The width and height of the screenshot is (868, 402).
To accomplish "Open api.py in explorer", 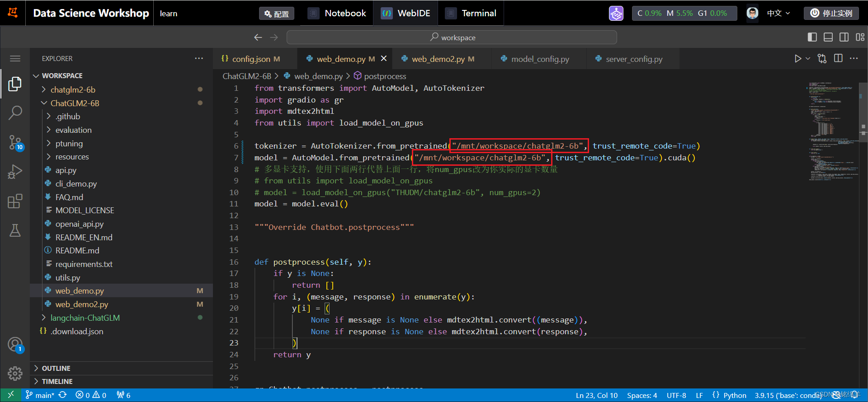I will pyautogui.click(x=121, y=170).
